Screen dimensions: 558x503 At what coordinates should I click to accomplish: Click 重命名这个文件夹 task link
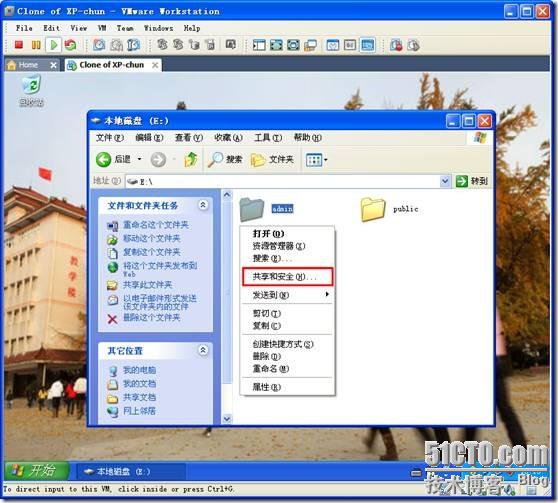click(156, 225)
